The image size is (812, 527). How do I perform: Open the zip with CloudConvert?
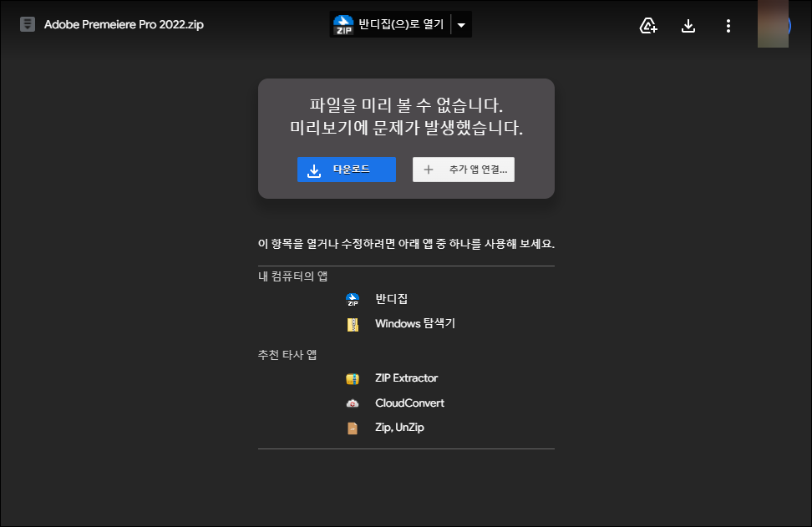click(x=410, y=403)
